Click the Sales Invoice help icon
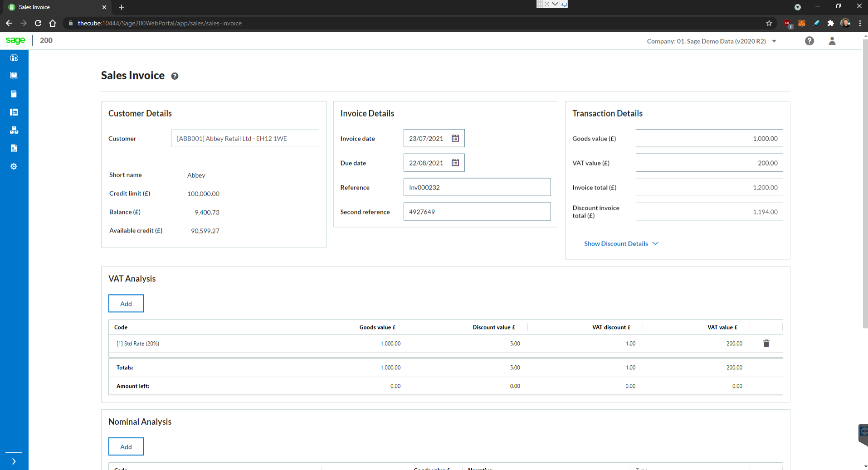Viewport: 868px width, 470px height. pyautogui.click(x=175, y=76)
